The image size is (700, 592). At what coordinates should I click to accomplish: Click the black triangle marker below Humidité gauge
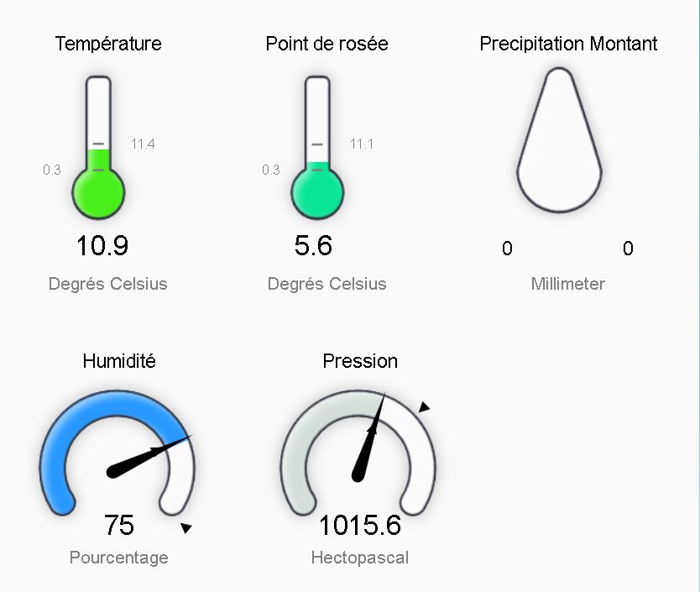186,528
